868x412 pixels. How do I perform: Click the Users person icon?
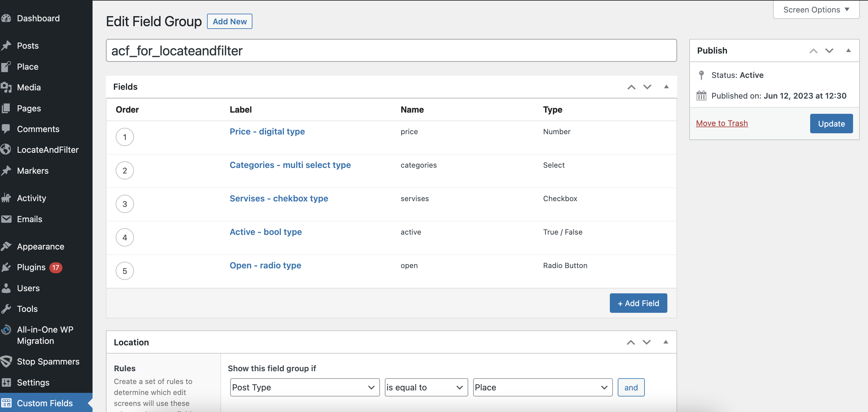(6, 288)
